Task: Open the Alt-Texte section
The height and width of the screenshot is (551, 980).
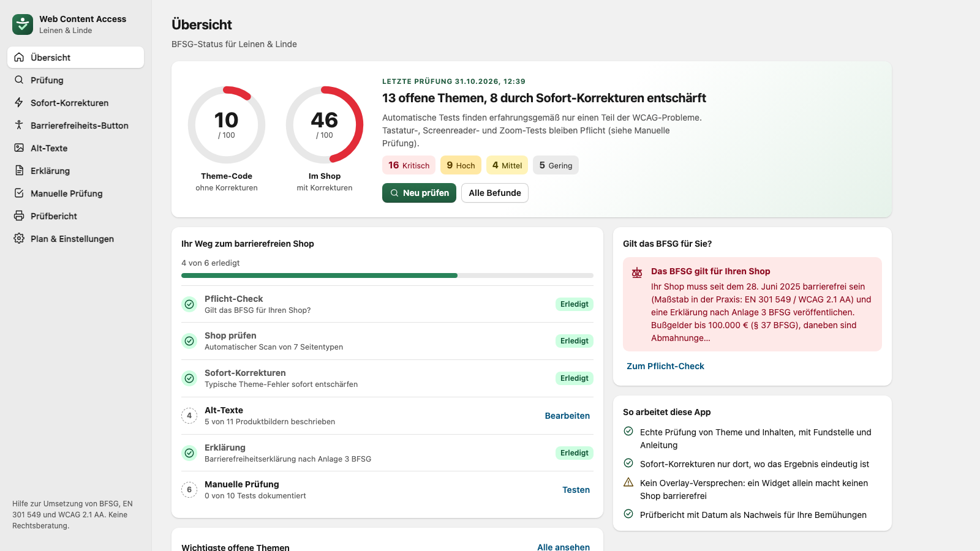Action: tap(75, 148)
